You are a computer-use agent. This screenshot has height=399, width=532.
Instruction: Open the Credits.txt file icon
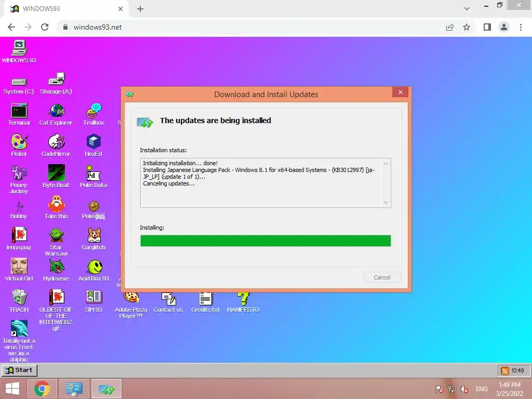(206, 303)
